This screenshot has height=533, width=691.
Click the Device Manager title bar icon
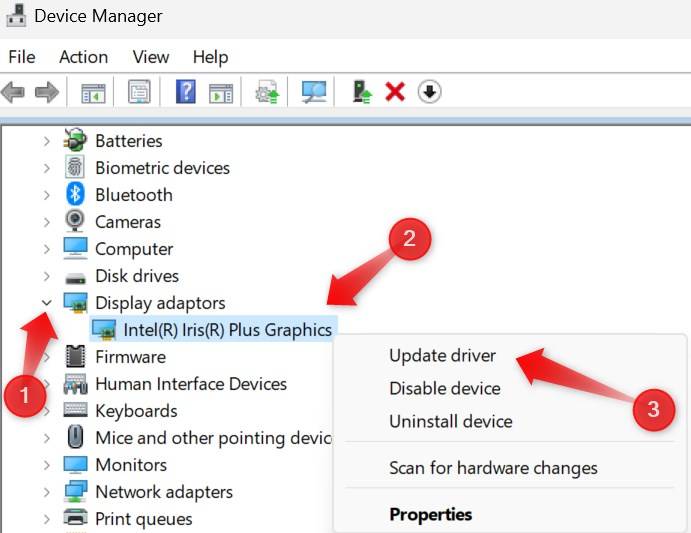tap(16, 16)
